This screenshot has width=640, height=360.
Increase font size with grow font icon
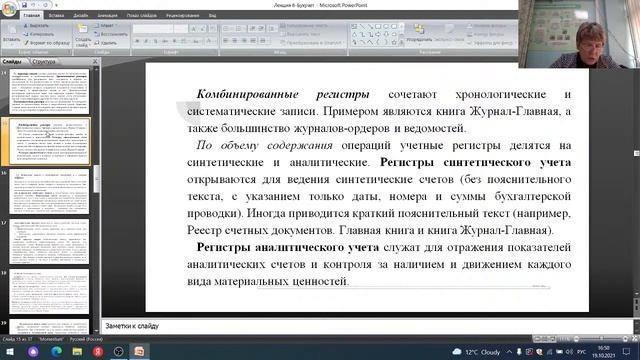coord(194,29)
